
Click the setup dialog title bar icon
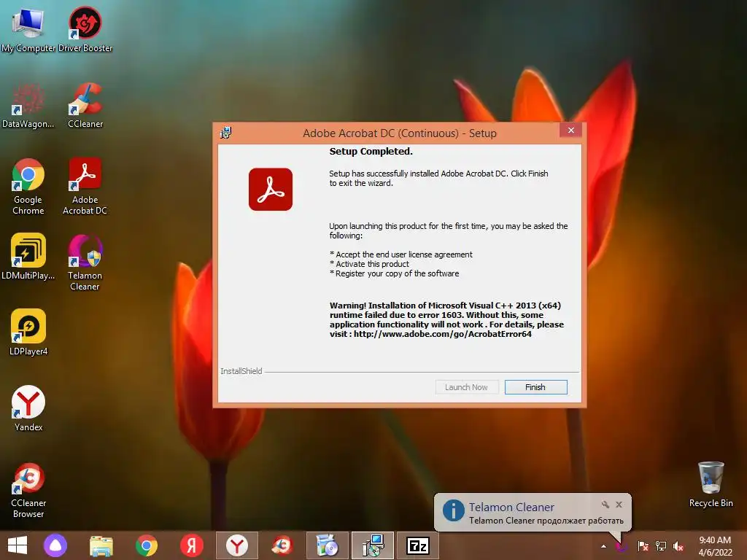pyautogui.click(x=226, y=133)
